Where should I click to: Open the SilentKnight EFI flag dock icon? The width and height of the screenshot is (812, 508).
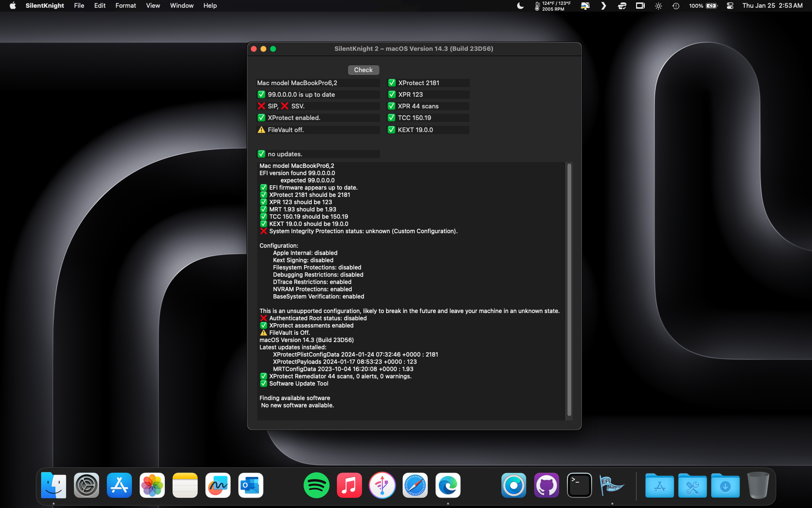tap(611, 485)
